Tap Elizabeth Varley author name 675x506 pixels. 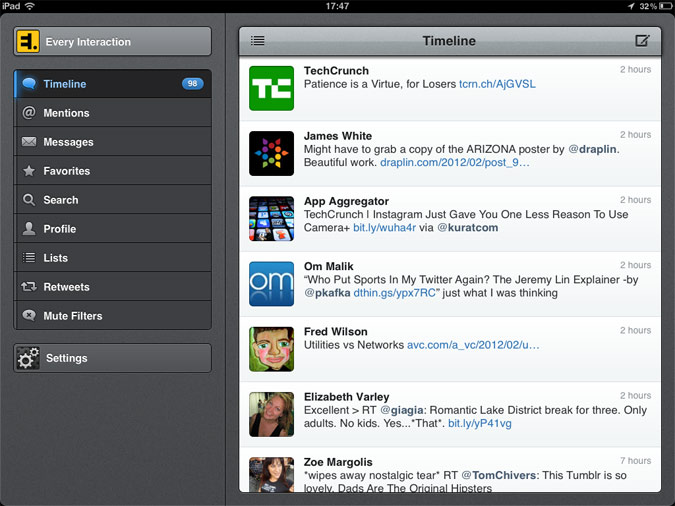click(347, 397)
